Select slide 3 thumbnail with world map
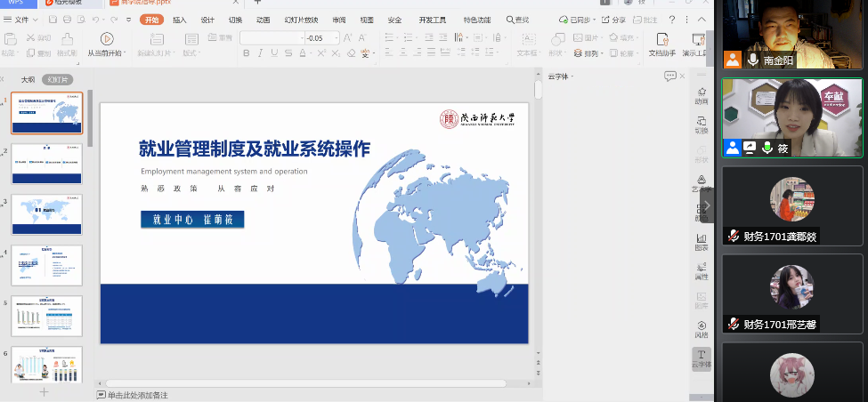The width and height of the screenshot is (868, 402). (46, 215)
